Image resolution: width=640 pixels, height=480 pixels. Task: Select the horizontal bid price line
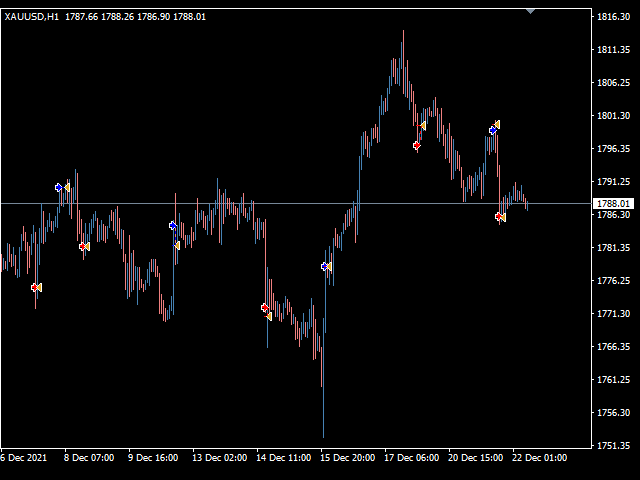pos(300,203)
